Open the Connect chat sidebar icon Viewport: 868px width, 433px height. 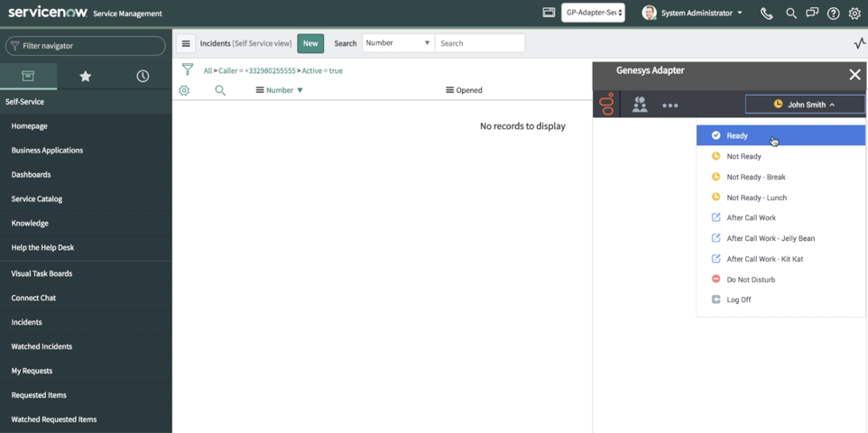812,13
